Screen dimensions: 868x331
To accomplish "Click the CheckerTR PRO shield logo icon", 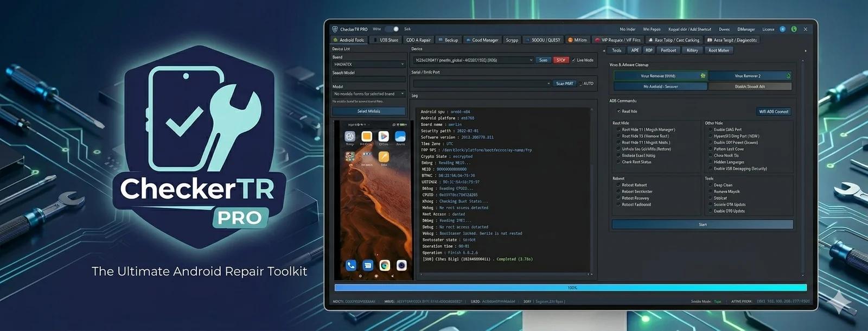I will (198, 147).
